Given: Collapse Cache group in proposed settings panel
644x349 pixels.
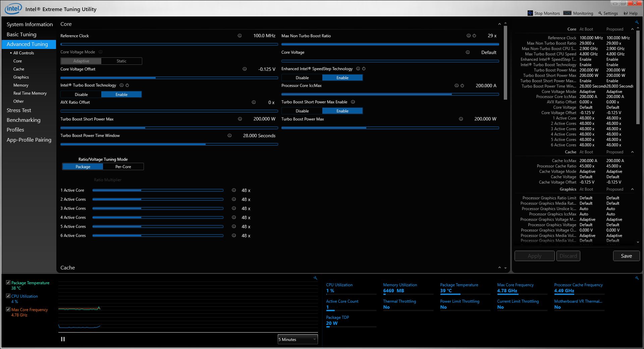Looking at the screenshot, I should tap(632, 152).
